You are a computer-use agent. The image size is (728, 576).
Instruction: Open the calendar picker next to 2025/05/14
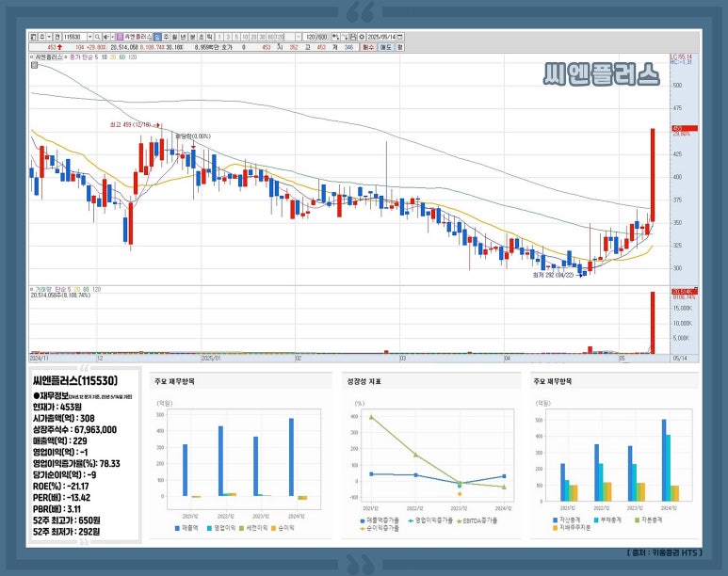[399, 37]
